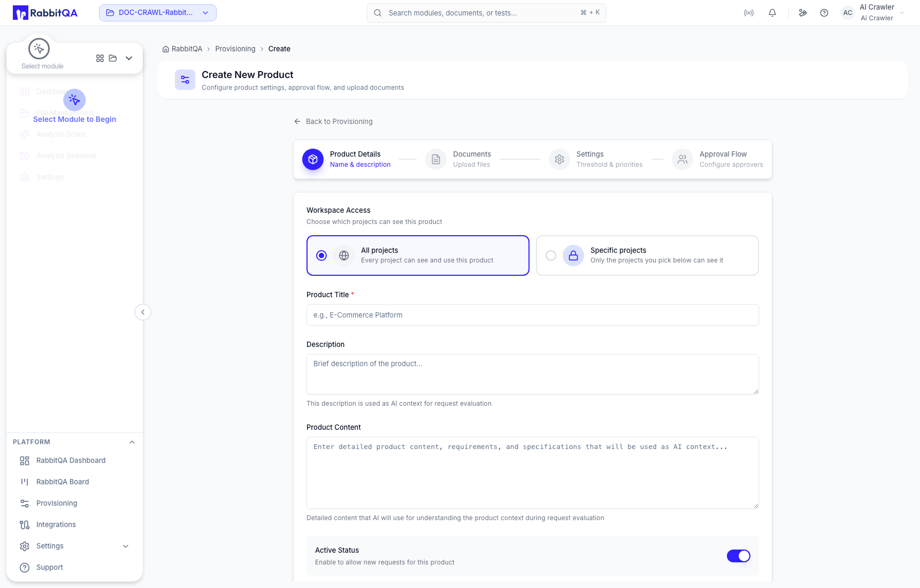Open Settings in platform menu
The height and width of the screenshot is (588, 920).
click(x=74, y=546)
